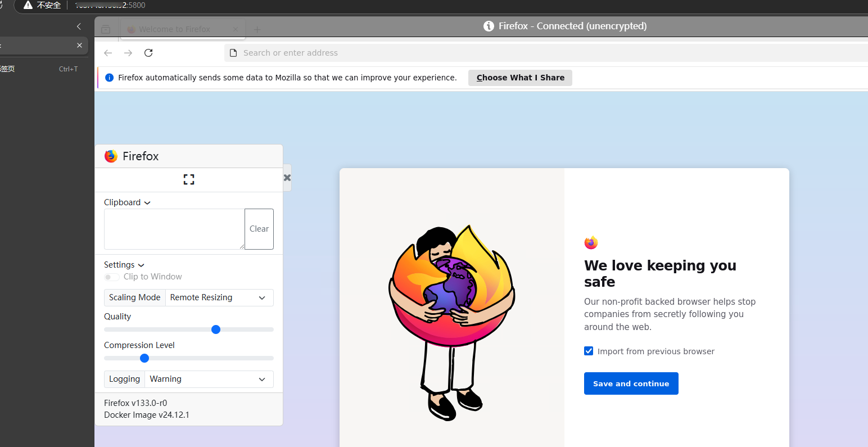Click the info icon beside Firefox - Connected status
Viewport: 868px width, 447px height.
click(x=489, y=26)
